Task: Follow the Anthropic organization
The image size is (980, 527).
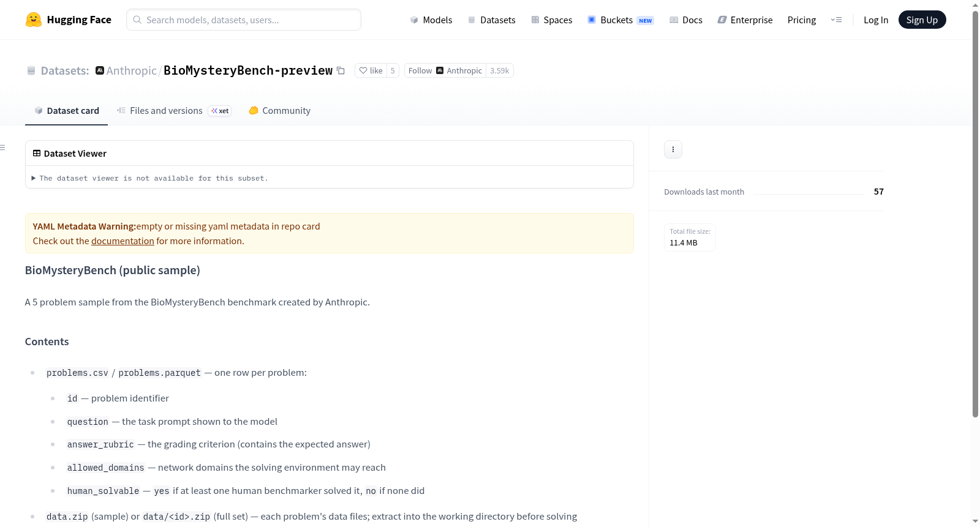Action: [445, 70]
